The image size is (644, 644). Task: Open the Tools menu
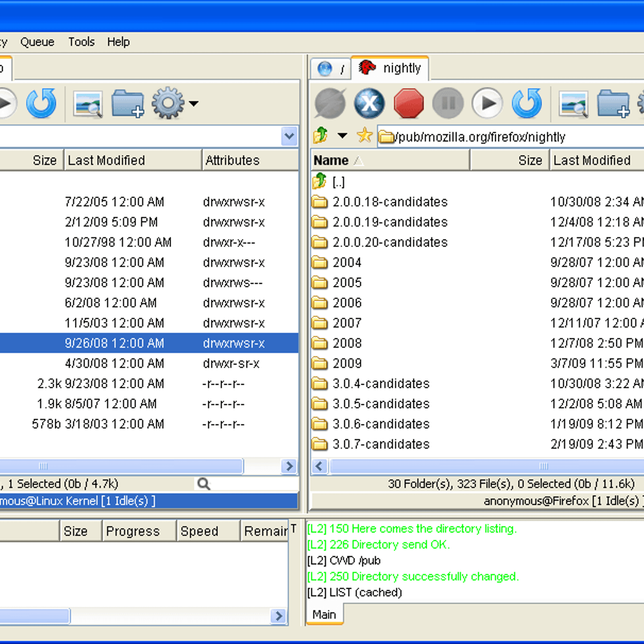tap(81, 42)
